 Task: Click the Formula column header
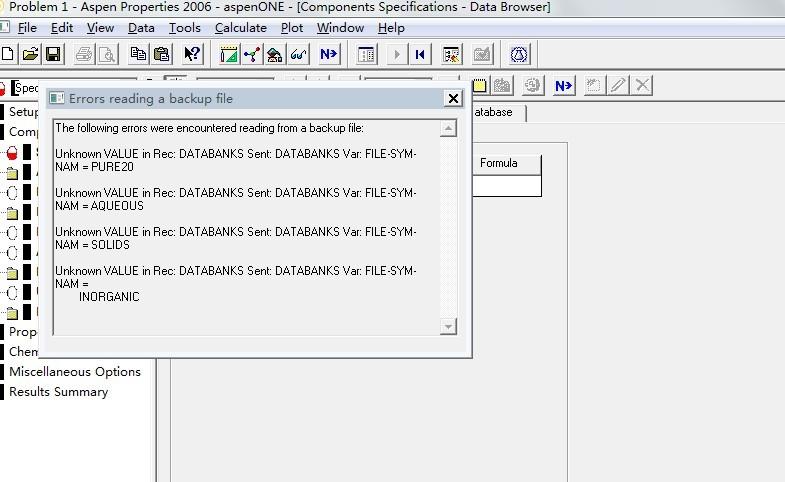point(507,164)
